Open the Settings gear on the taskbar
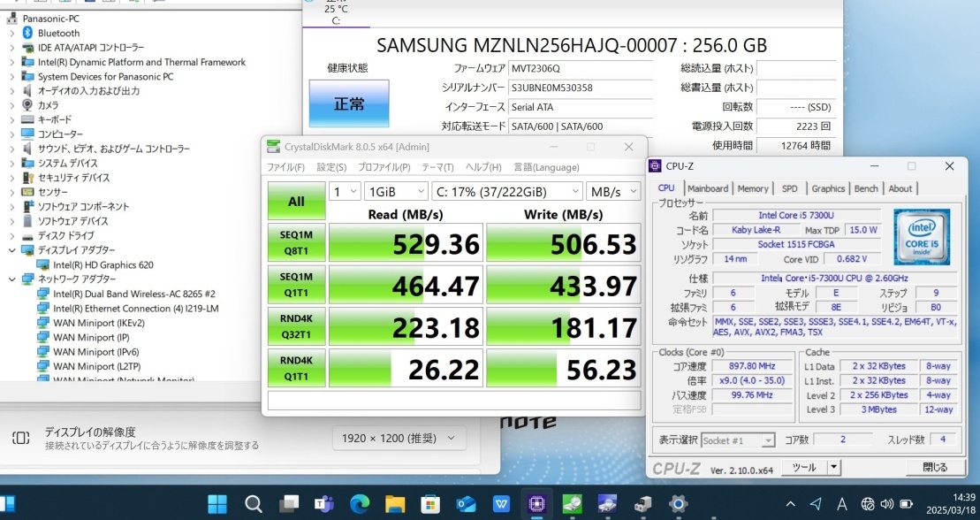The image size is (980, 520). [x=678, y=503]
